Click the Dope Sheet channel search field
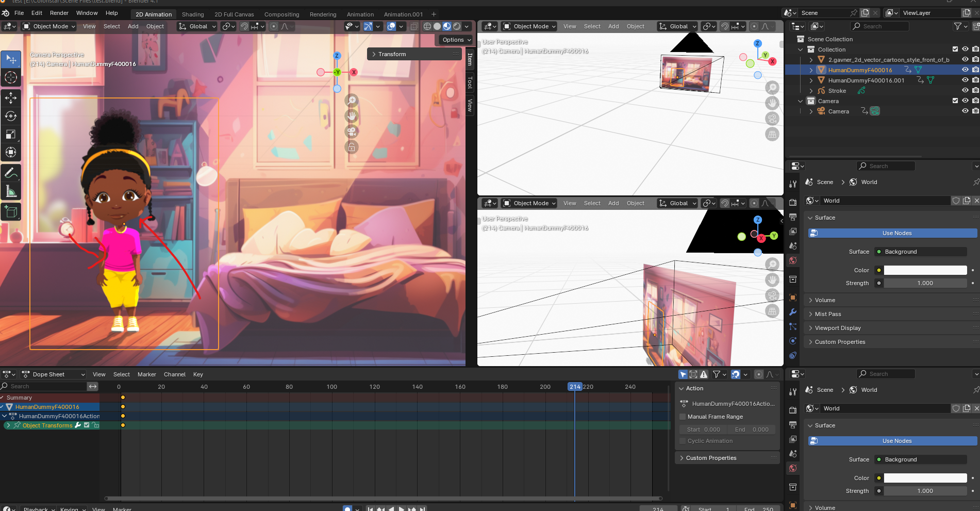Image resolution: width=980 pixels, height=511 pixels. tap(44, 386)
